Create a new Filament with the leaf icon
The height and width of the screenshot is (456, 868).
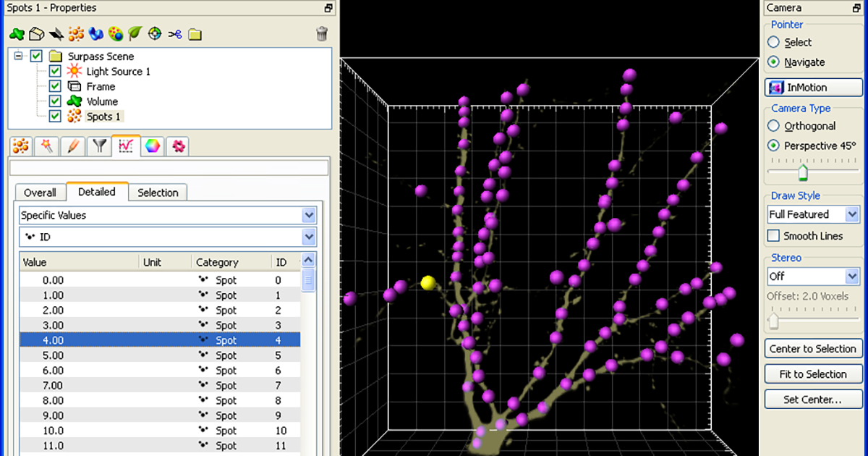[135, 33]
